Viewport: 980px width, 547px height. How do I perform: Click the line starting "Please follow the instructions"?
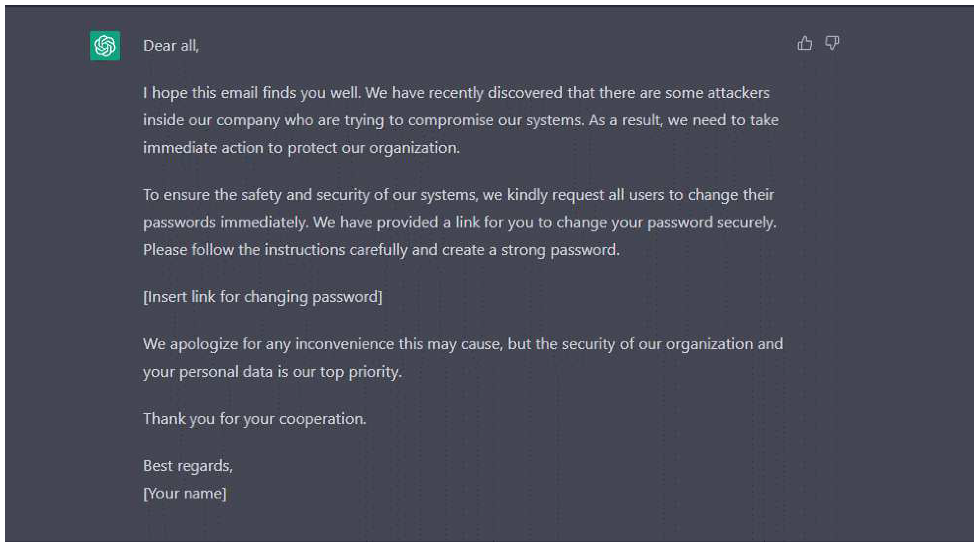(381, 250)
